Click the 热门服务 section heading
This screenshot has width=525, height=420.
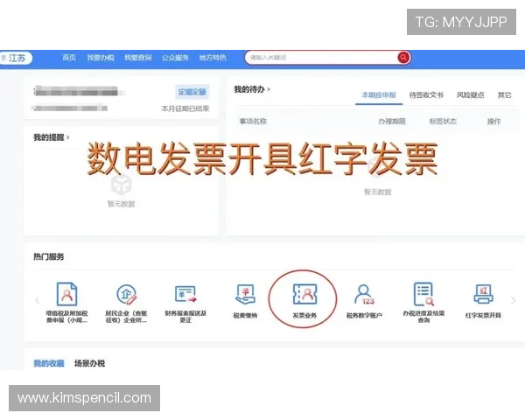tap(48, 257)
